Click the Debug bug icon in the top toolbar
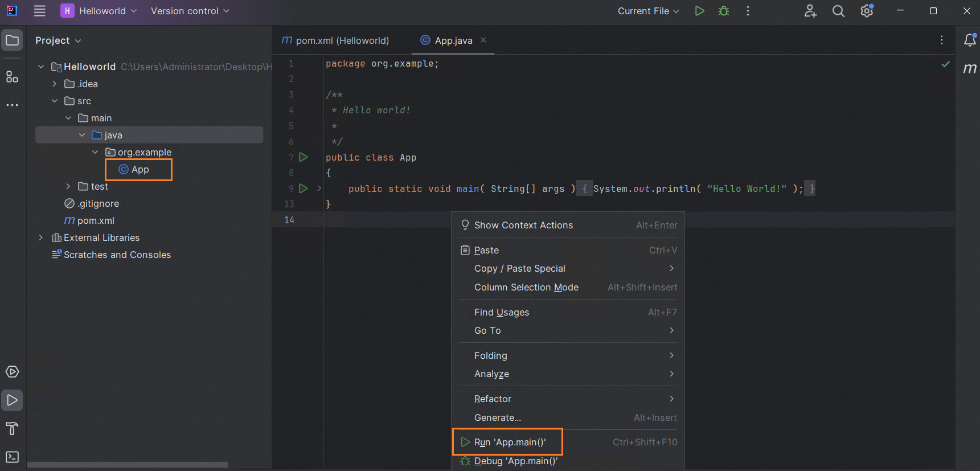Viewport: 980px width, 471px height. pyautogui.click(x=724, y=11)
